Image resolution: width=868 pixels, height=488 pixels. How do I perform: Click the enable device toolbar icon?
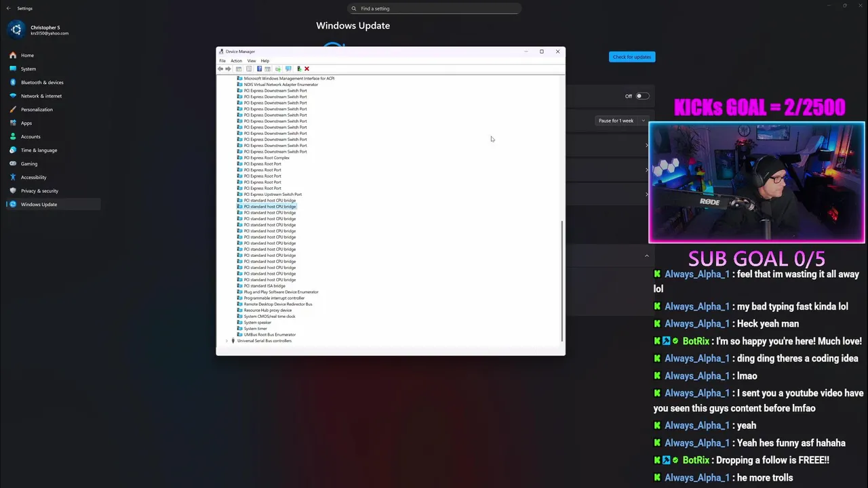(299, 68)
